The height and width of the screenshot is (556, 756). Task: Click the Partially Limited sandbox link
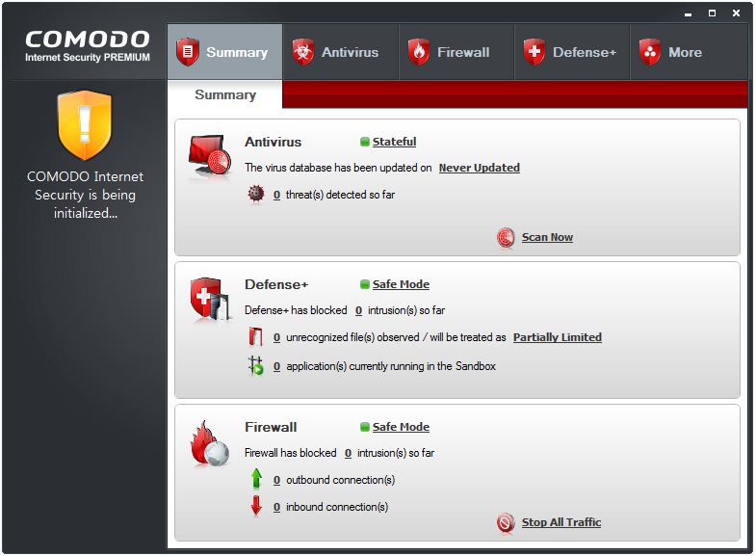[558, 337]
